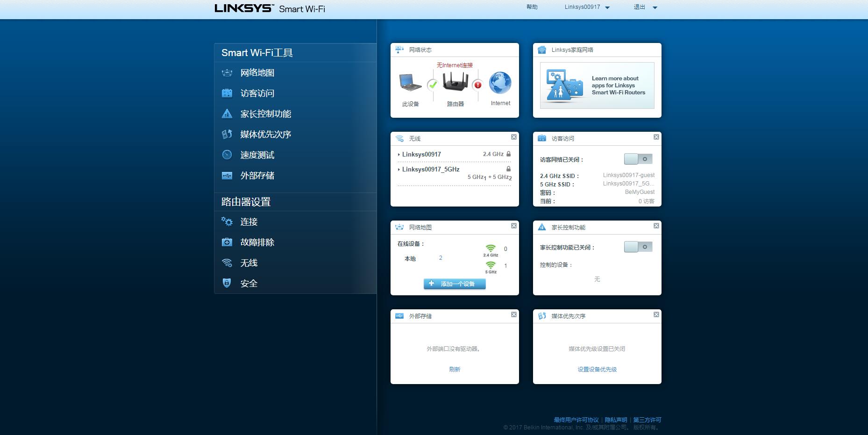The height and width of the screenshot is (435, 868).
Task: Click the Learn more about Linksys apps banner
Action: tap(597, 86)
